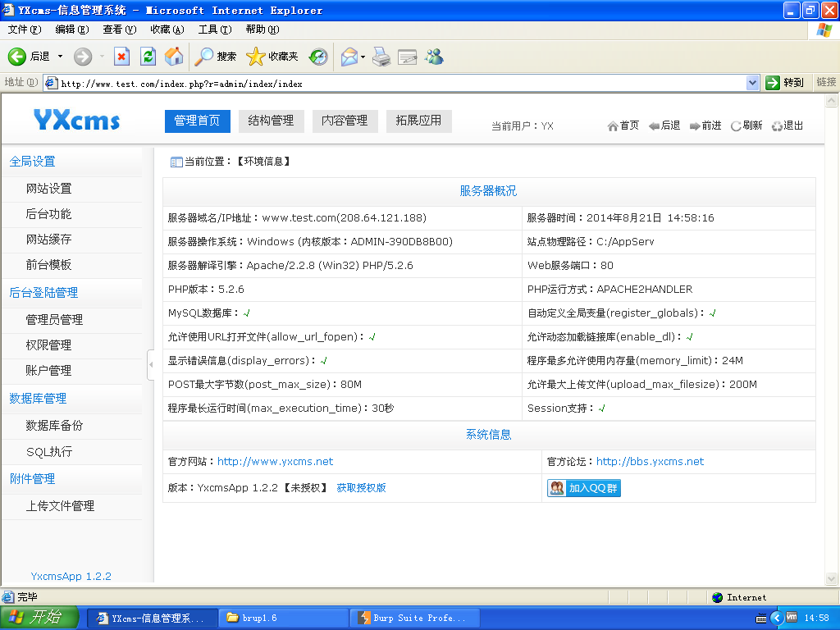The width and height of the screenshot is (840, 630).
Task: Open the address bar URL dropdown
Action: coord(752,83)
